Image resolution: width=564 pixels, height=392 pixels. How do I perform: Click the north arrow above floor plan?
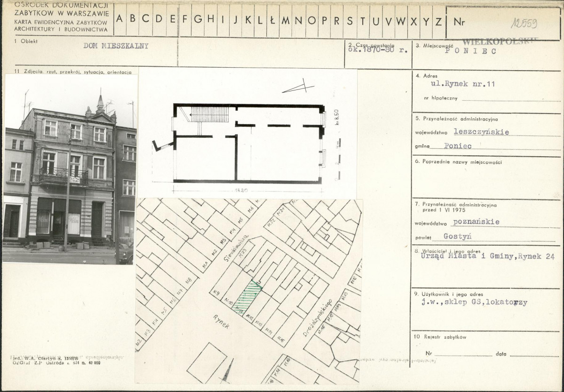click(x=298, y=87)
